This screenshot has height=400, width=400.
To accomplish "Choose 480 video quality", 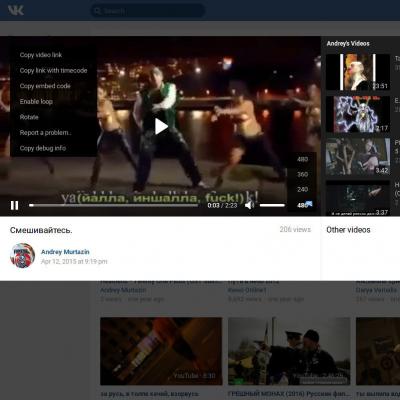I will [302, 159].
